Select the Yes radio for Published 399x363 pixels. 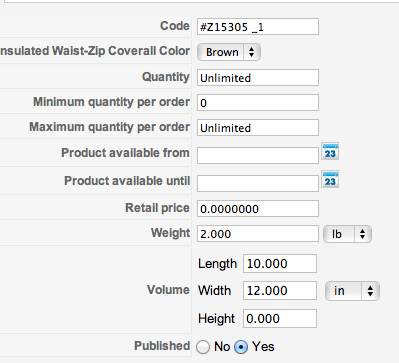(x=241, y=347)
